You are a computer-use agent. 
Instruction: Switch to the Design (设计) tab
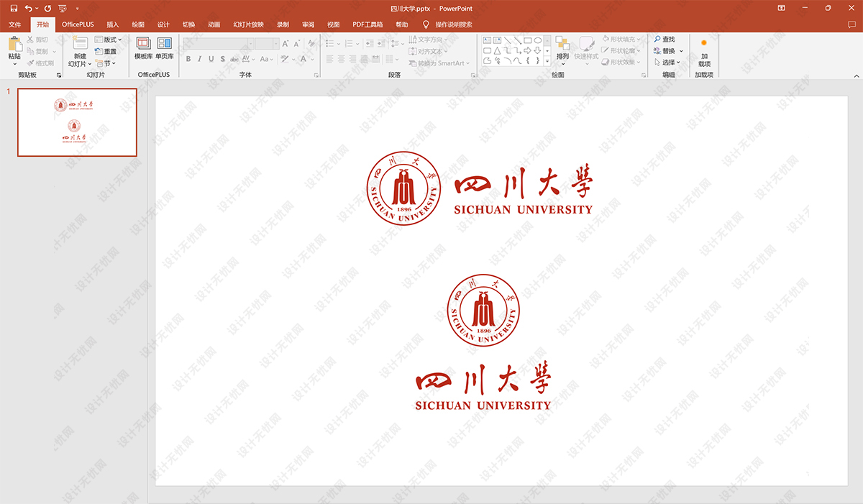(x=163, y=24)
